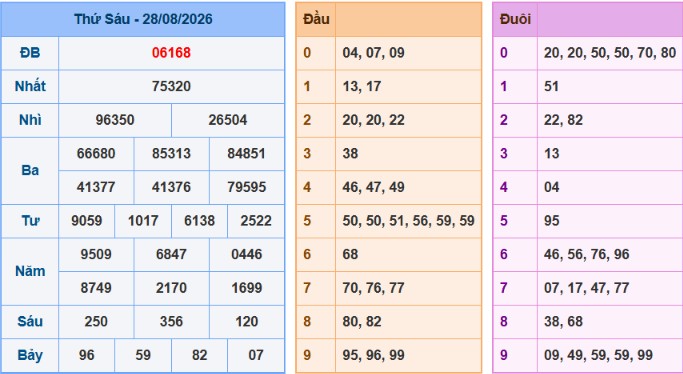The image size is (683, 374).
Task: Select seventh prize number 96
Action: [x=87, y=355]
